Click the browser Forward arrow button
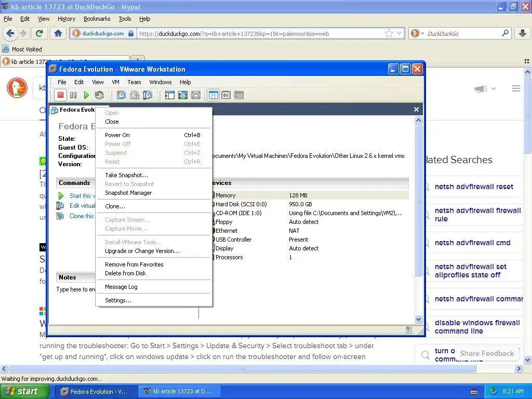This screenshot has height=399, width=532. pos(23,33)
